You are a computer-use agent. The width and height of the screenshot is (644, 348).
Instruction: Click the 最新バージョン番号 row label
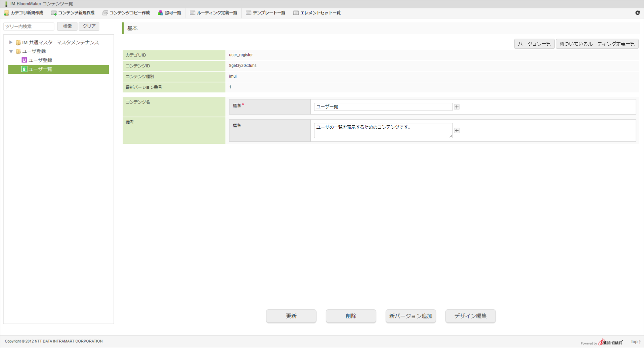[144, 87]
